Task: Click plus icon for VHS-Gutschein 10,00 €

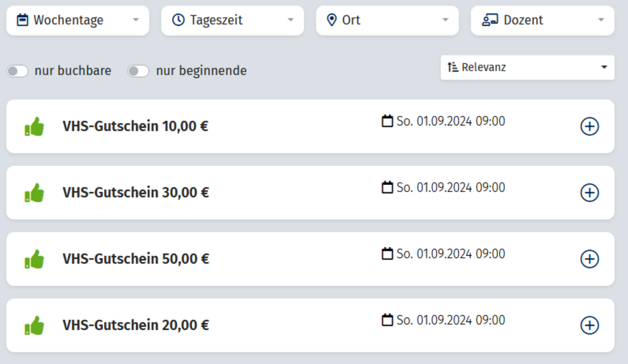Action: pyautogui.click(x=589, y=126)
